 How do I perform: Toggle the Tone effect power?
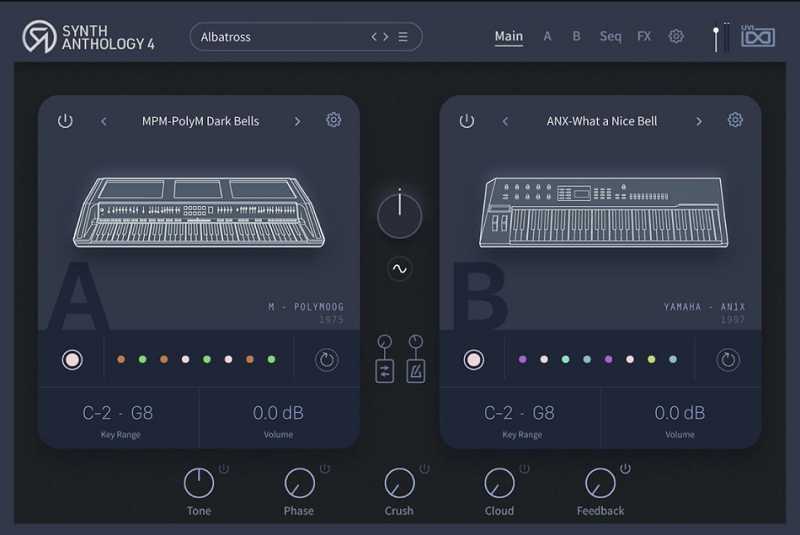coord(223,468)
